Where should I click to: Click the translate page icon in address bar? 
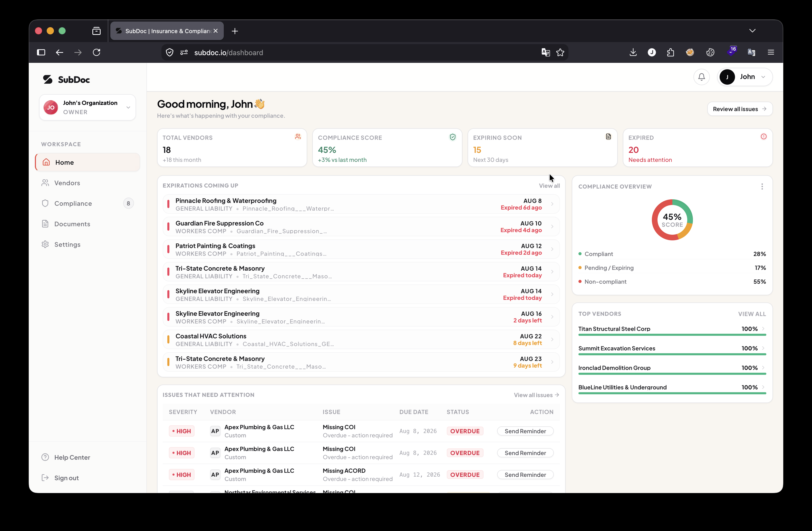pyautogui.click(x=546, y=53)
